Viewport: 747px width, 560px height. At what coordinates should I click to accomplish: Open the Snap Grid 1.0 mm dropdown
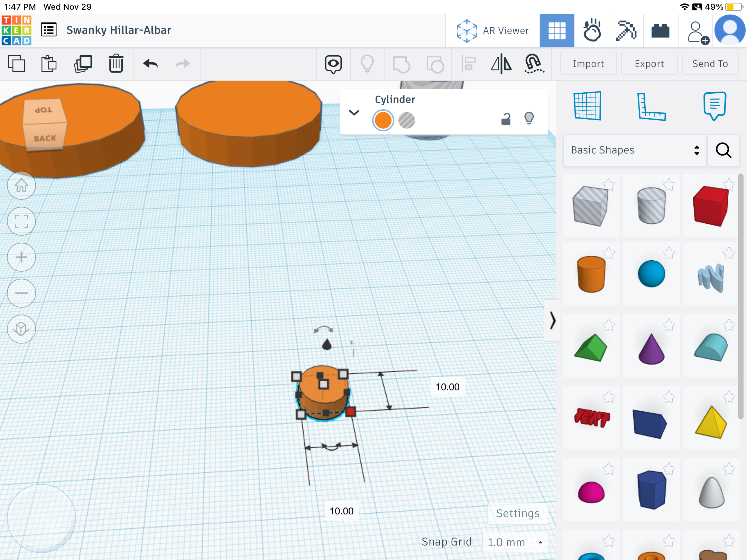(515, 542)
